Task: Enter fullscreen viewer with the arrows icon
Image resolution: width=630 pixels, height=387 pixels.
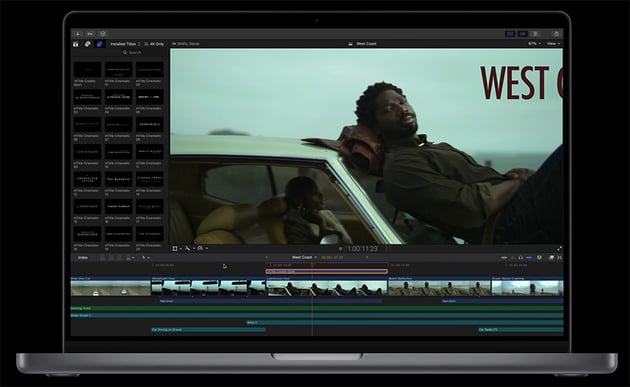Action: tap(559, 249)
